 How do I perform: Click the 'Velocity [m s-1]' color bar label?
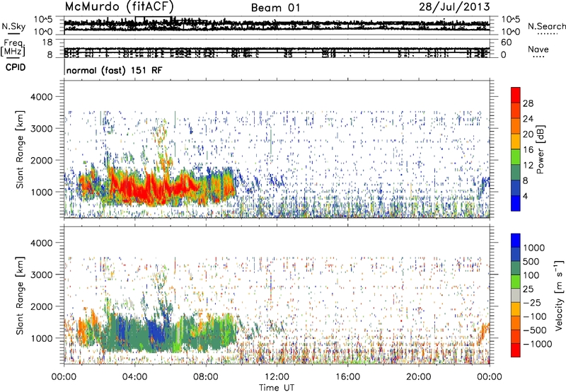tap(559, 295)
